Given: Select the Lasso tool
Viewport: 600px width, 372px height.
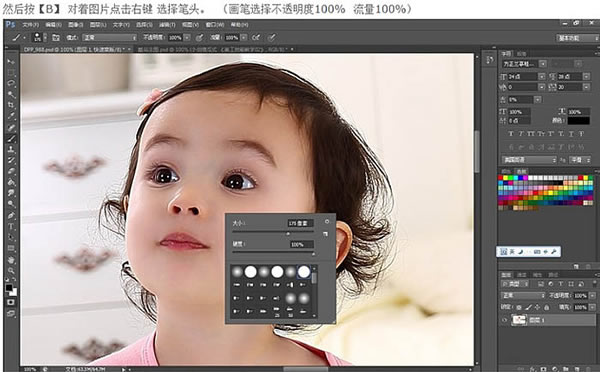Looking at the screenshot, I should click(11, 83).
